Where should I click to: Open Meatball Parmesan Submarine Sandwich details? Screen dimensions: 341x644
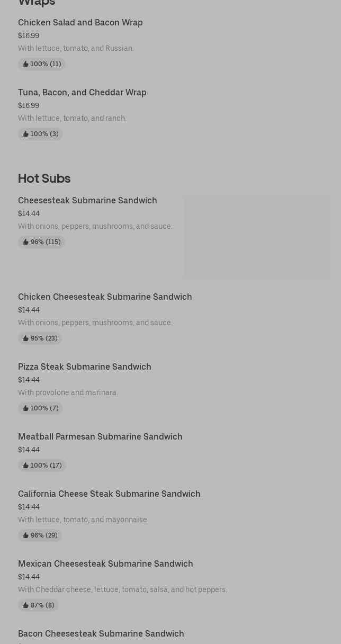pos(100,437)
